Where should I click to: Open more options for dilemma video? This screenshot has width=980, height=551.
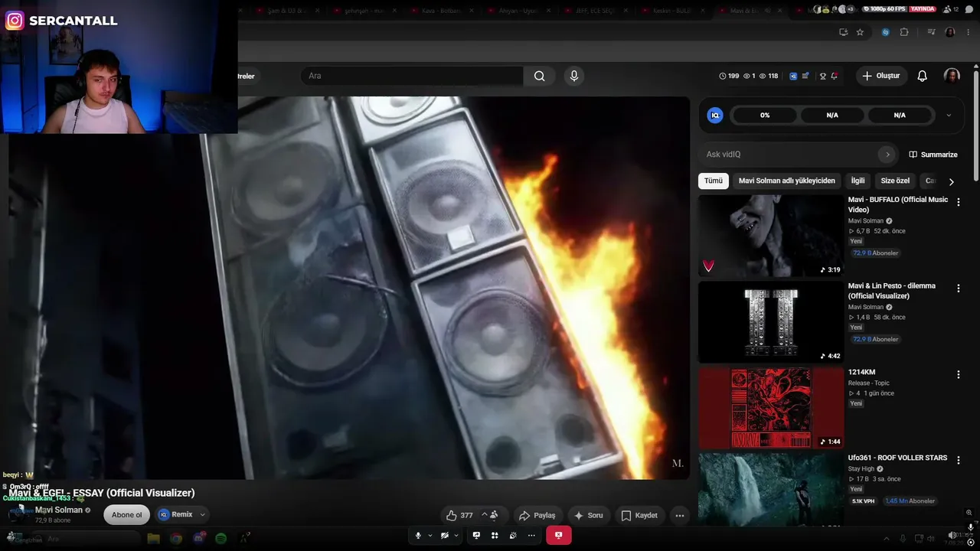click(958, 289)
